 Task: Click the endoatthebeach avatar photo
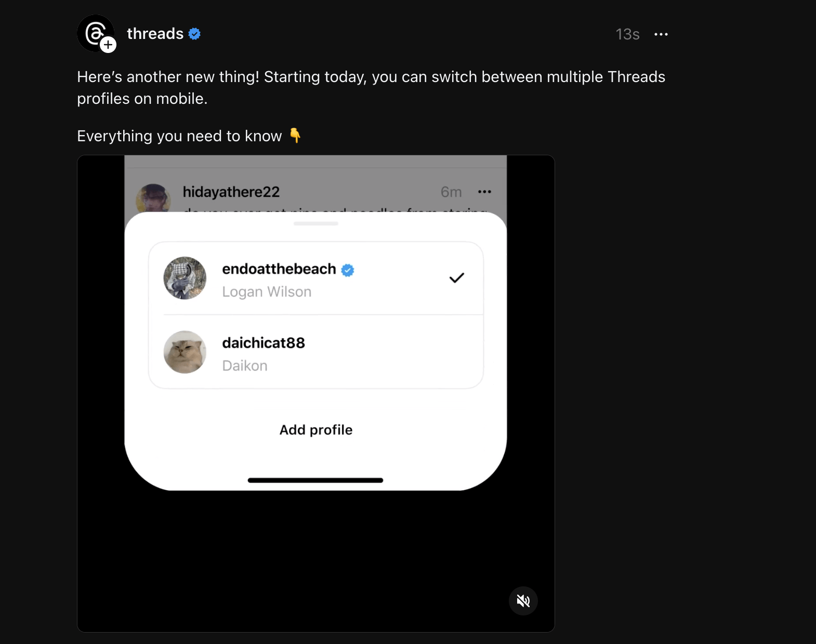[185, 278]
